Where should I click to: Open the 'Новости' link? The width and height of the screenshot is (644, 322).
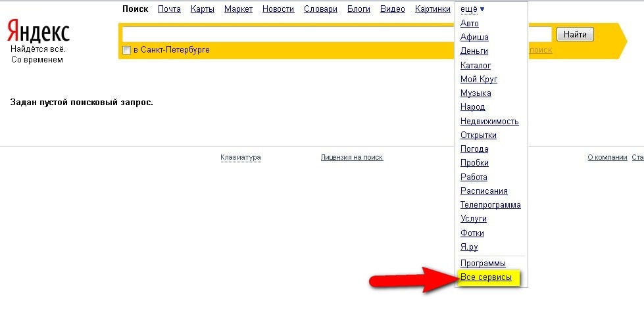(x=278, y=9)
